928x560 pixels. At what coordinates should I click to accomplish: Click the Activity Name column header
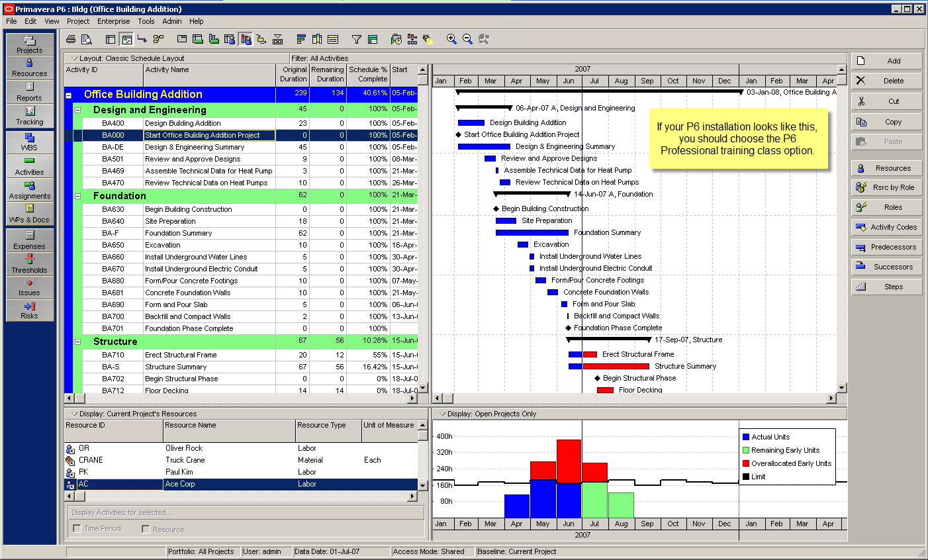point(209,75)
